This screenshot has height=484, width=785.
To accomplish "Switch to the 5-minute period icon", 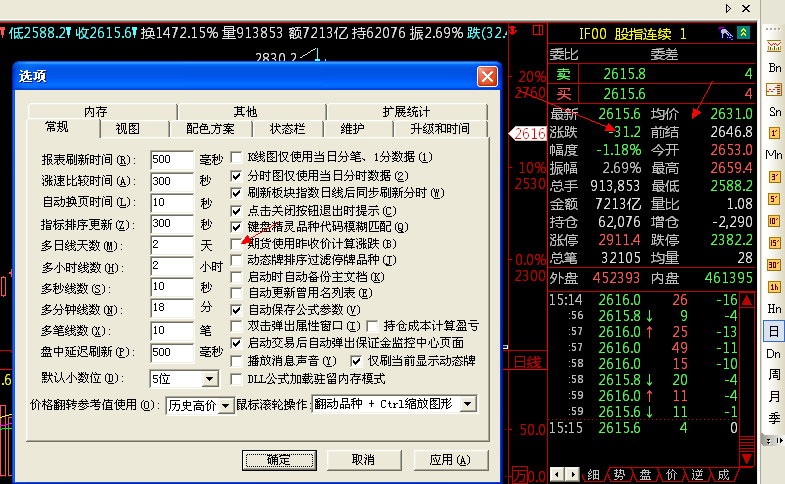I will [773, 199].
